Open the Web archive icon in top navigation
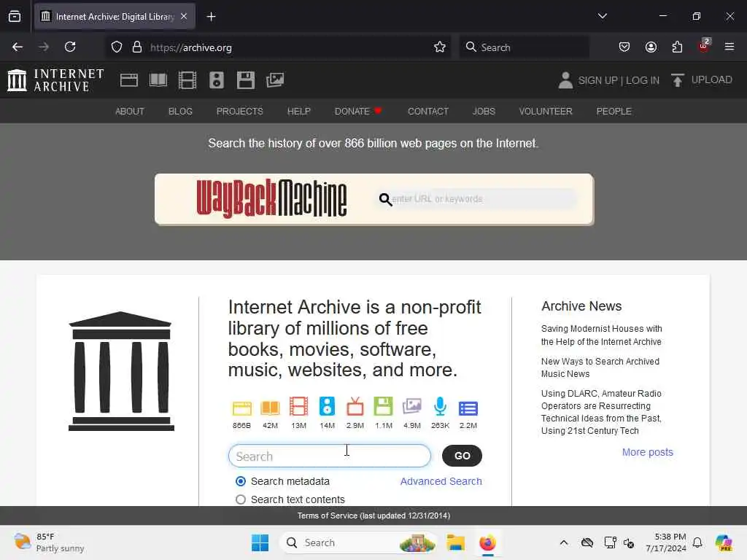 (129, 80)
